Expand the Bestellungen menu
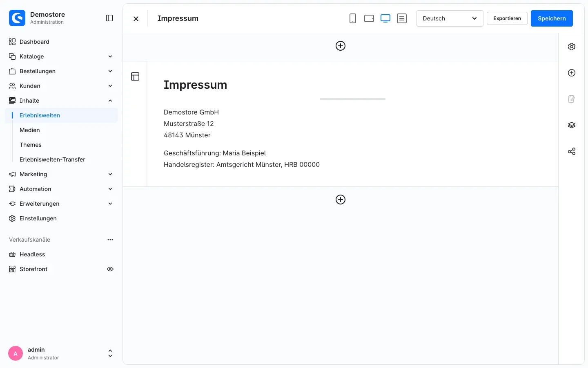The image size is (588, 368). [x=61, y=71]
